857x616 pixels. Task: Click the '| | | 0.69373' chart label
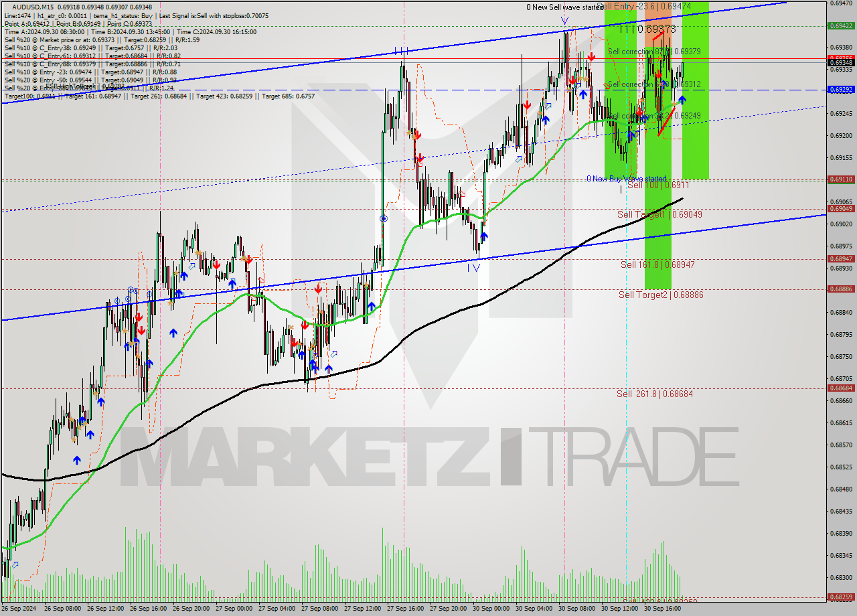coord(647,29)
